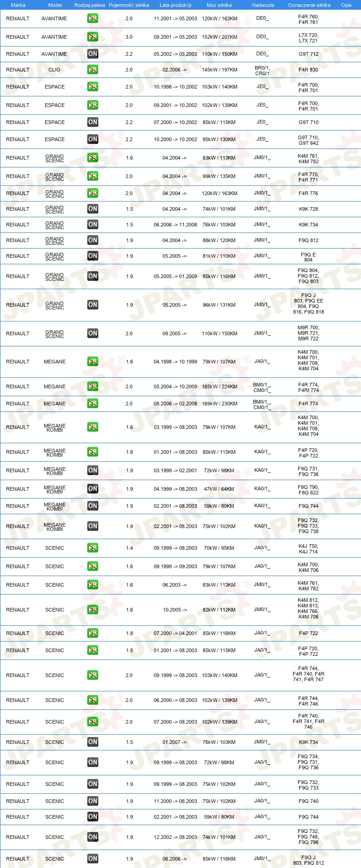Click ON icon for Megane Kombi 47kW / 64KM

[x=93, y=489]
